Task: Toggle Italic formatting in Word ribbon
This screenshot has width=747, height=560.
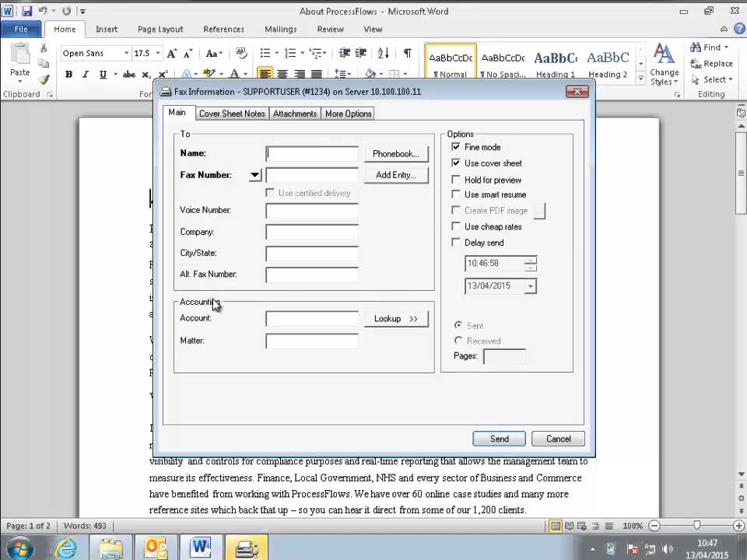Action: [x=86, y=75]
